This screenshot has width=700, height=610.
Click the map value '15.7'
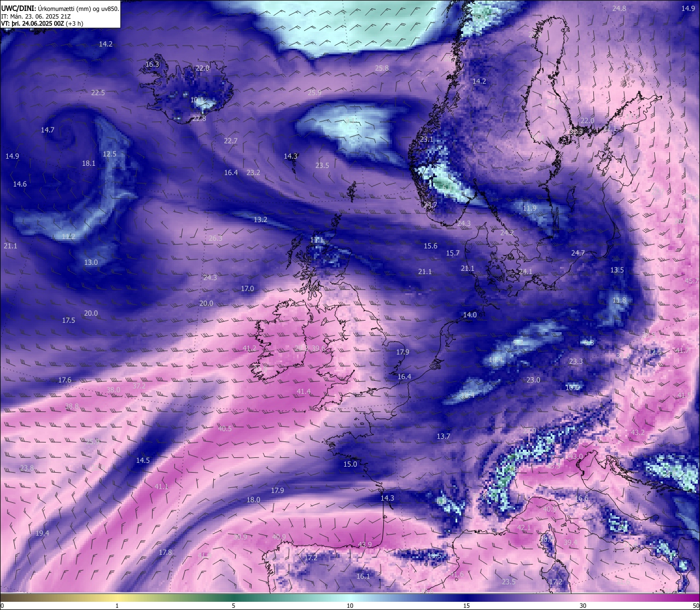(x=452, y=253)
